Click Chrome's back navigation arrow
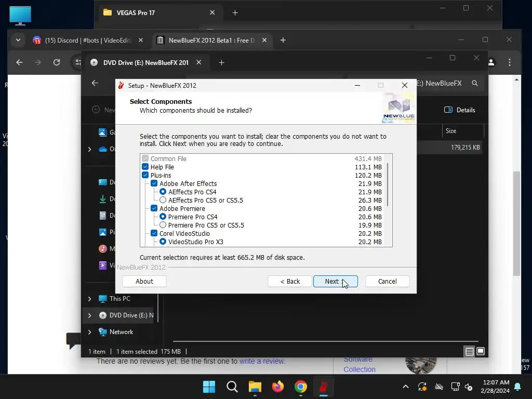Screen dimensions: 532x399 point(19,62)
